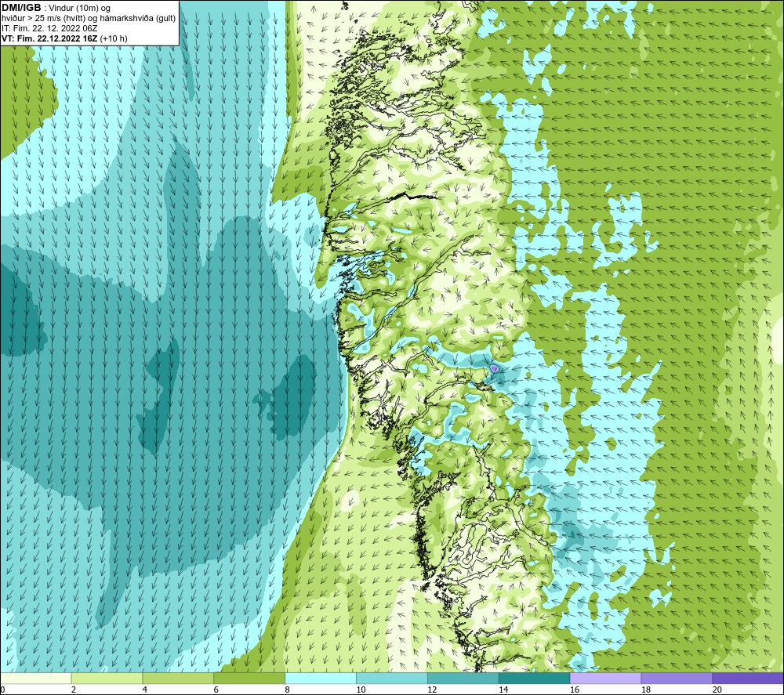Viewport: 784px width, 695px height.
Task: Click the "DMI/IGB" title text
Action: 21,8
